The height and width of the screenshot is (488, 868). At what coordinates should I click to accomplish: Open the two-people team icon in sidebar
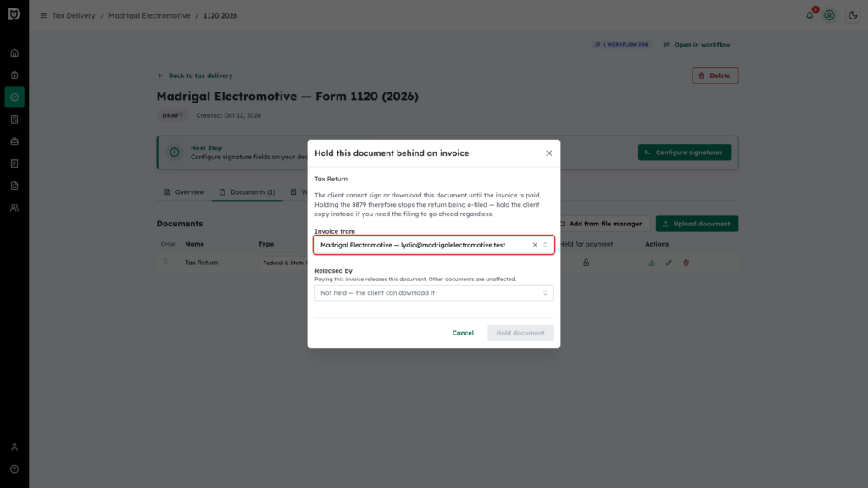14,208
